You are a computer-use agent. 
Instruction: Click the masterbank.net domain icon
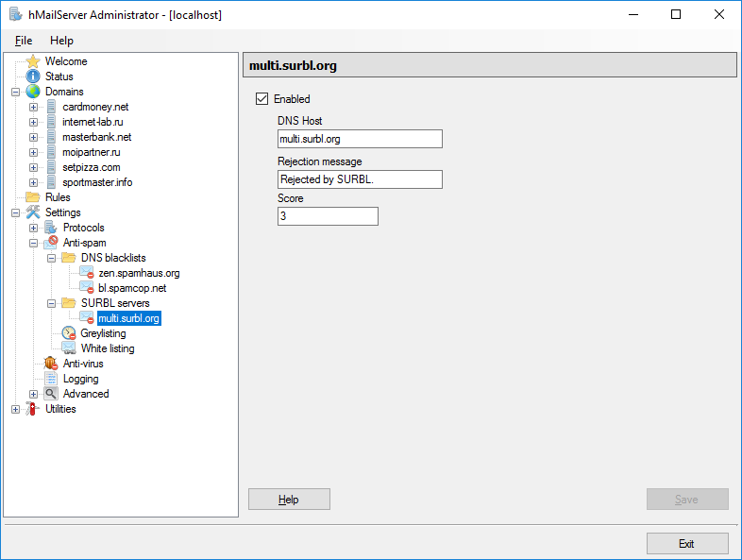(51, 137)
